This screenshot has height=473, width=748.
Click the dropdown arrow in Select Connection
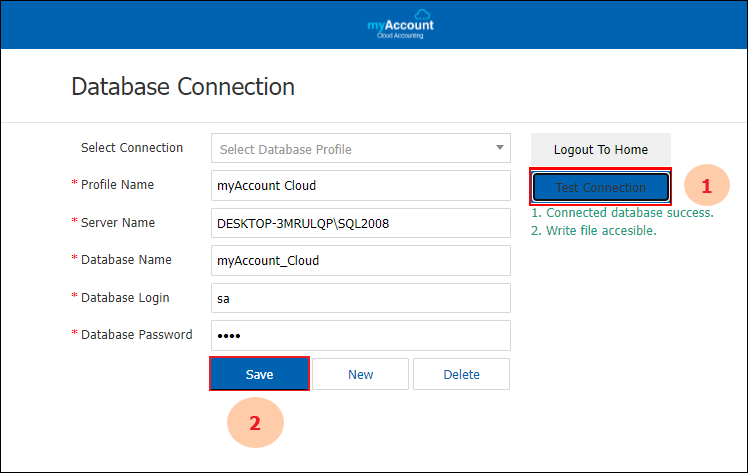pos(499,148)
